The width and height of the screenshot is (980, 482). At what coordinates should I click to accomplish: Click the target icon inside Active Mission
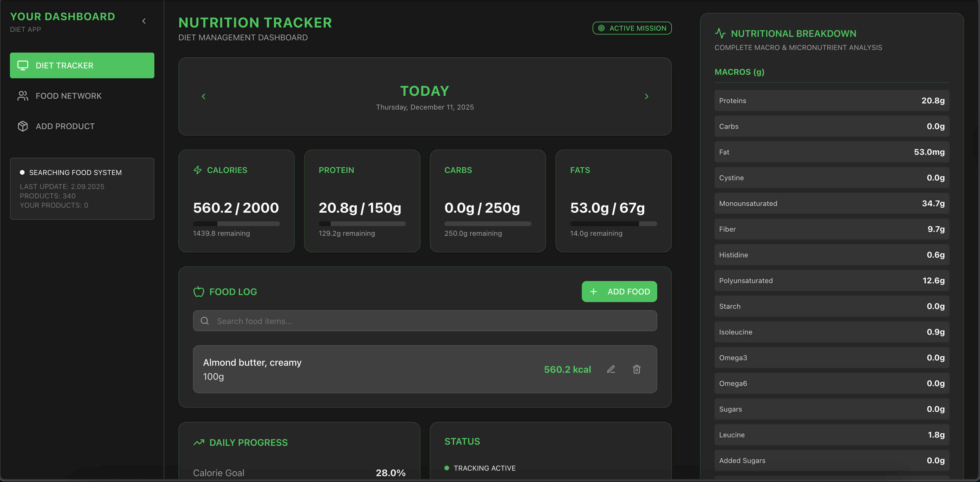pyautogui.click(x=601, y=28)
